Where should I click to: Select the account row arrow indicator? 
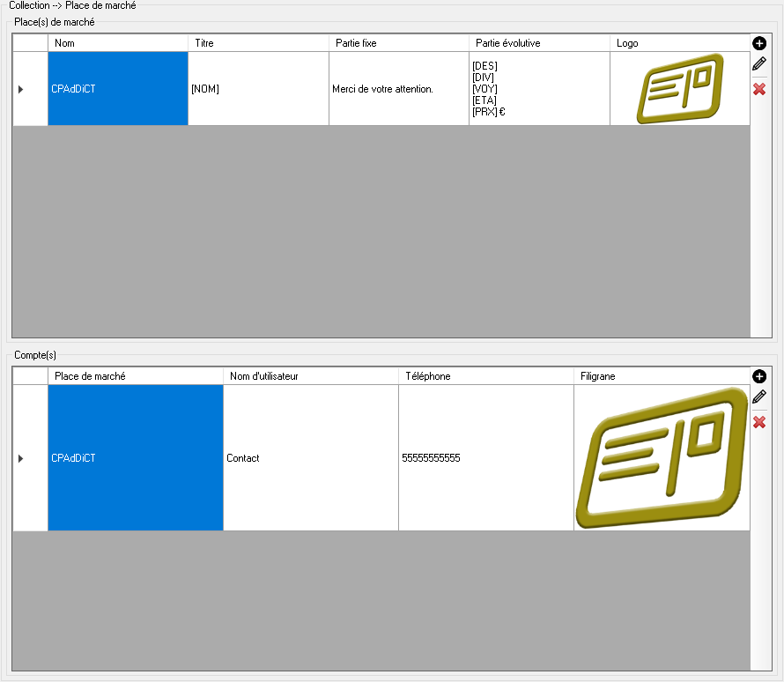[x=21, y=458]
